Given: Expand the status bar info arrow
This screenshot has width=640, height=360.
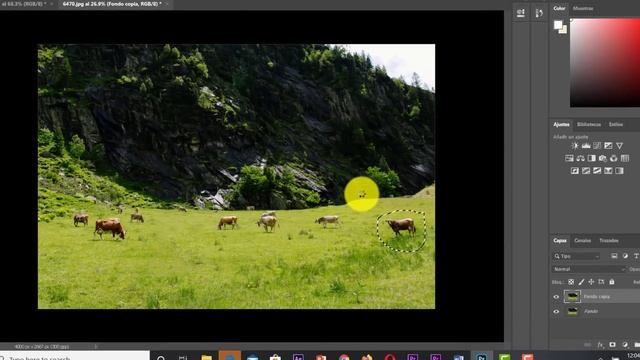Looking at the screenshot, I should point(96,347).
